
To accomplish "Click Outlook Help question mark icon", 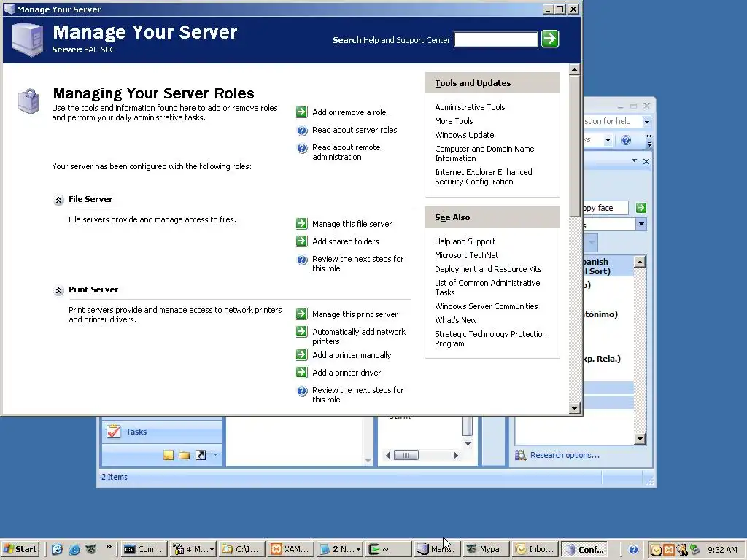I will (x=626, y=140).
